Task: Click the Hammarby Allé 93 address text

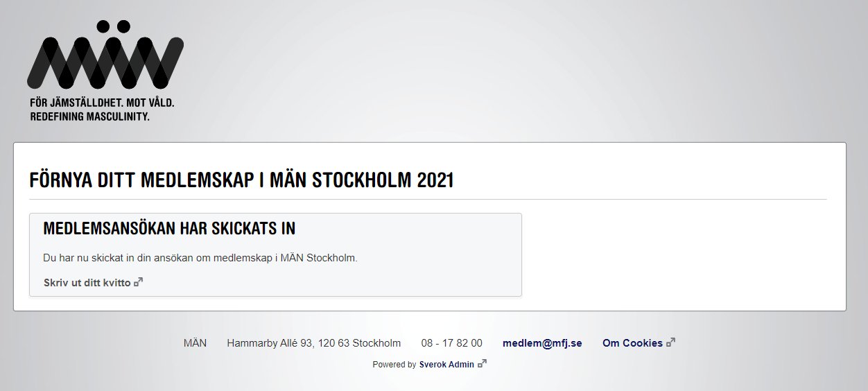Action: (313, 343)
